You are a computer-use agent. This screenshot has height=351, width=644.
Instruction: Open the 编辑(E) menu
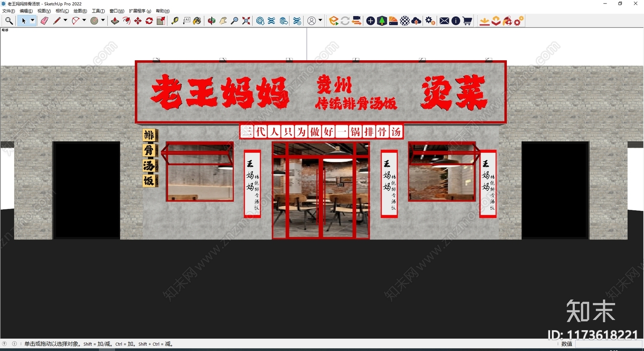pos(26,11)
